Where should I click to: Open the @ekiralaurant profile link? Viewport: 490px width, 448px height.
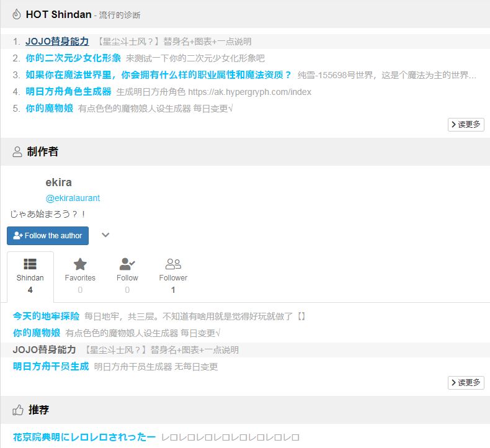[x=73, y=198]
